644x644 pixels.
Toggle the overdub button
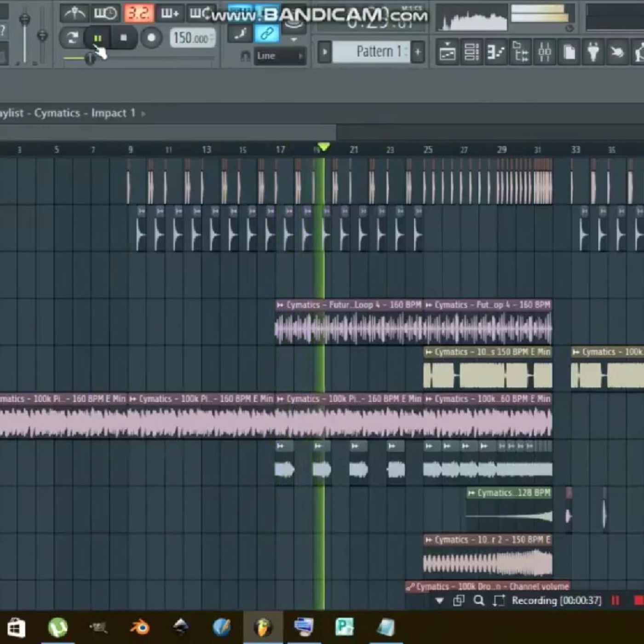click(170, 13)
